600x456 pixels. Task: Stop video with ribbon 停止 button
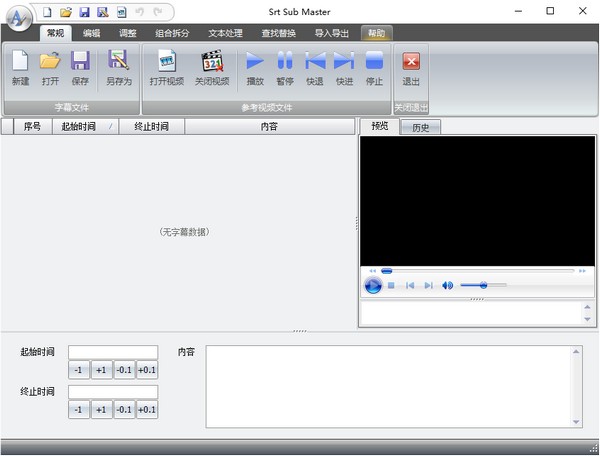pyautogui.click(x=374, y=68)
